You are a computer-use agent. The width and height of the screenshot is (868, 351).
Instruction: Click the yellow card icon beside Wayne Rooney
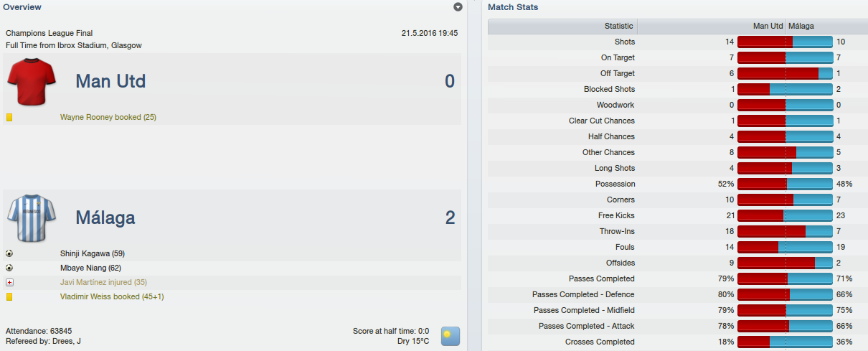(9, 117)
